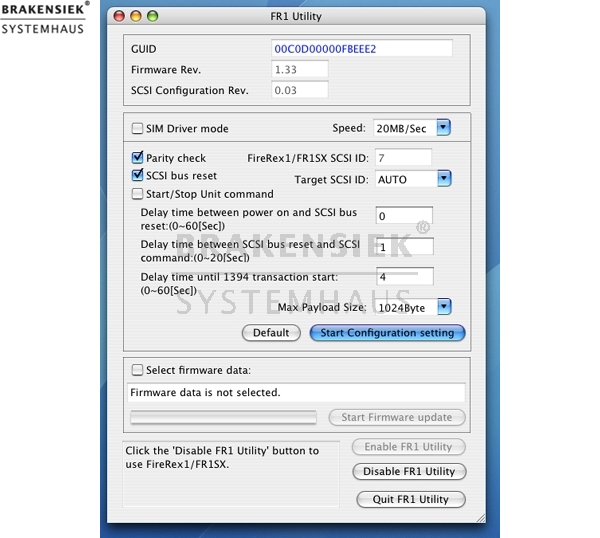Click Start Configuration setting button

click(x=387, y=333)
